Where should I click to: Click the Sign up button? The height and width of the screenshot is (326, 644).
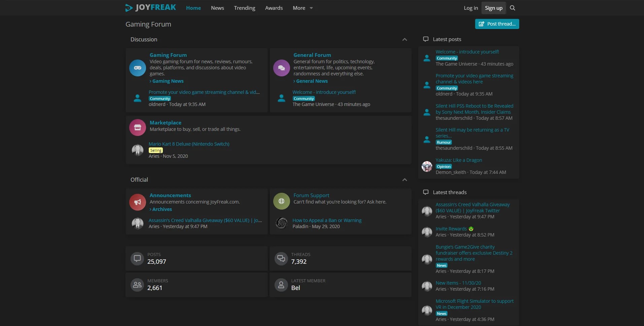494,8
